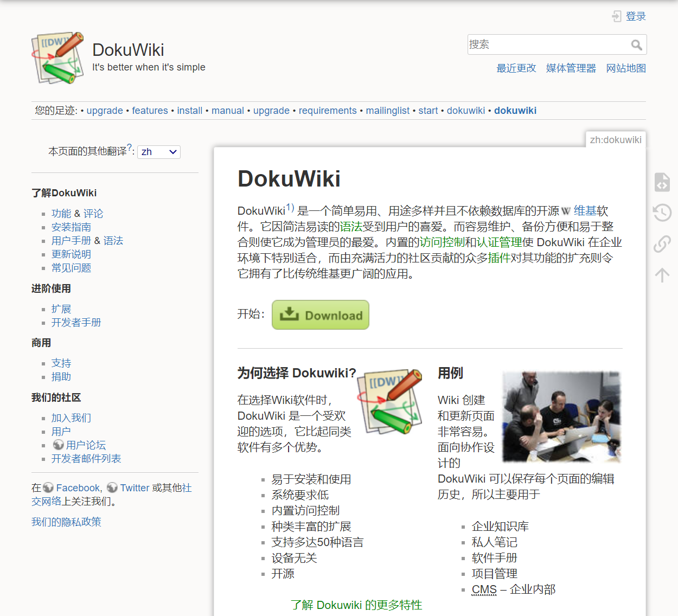Click the login (登录) door-arrow icon
The image size is (678, 616).
pyautogui.click(x=617, y=16)
